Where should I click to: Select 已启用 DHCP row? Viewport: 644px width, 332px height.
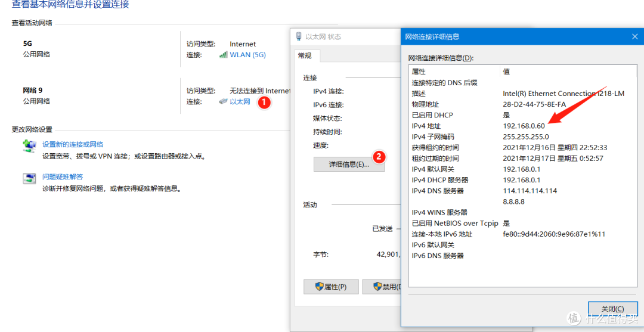524,115
